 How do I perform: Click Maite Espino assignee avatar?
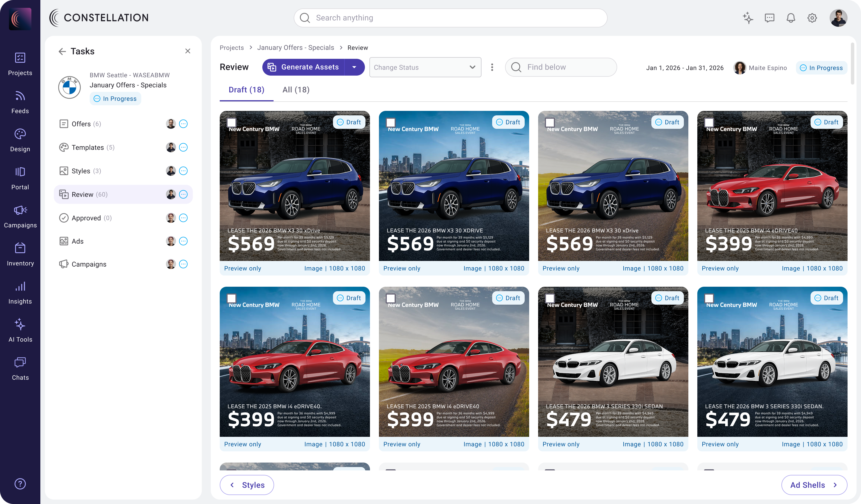(740, 67)
